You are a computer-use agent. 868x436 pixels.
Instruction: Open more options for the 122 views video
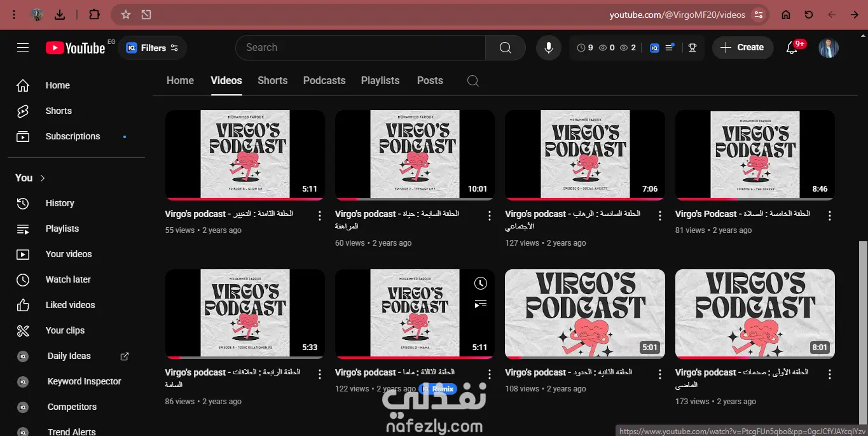tap(490, 374)
